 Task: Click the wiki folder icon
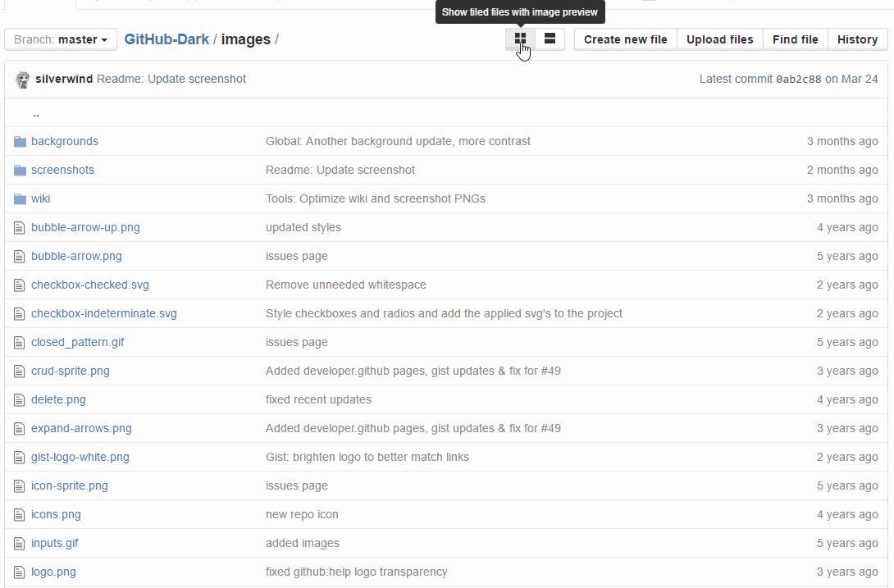coord(19,198)
